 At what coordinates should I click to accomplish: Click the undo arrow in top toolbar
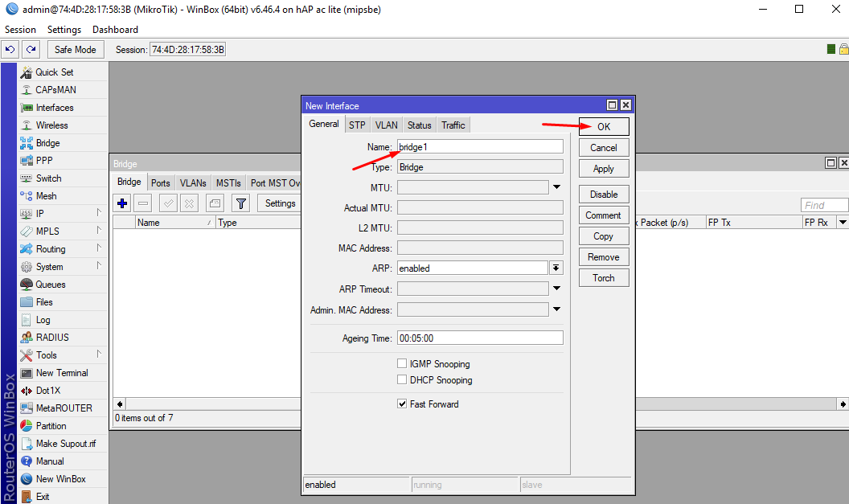tap(10, 49)
